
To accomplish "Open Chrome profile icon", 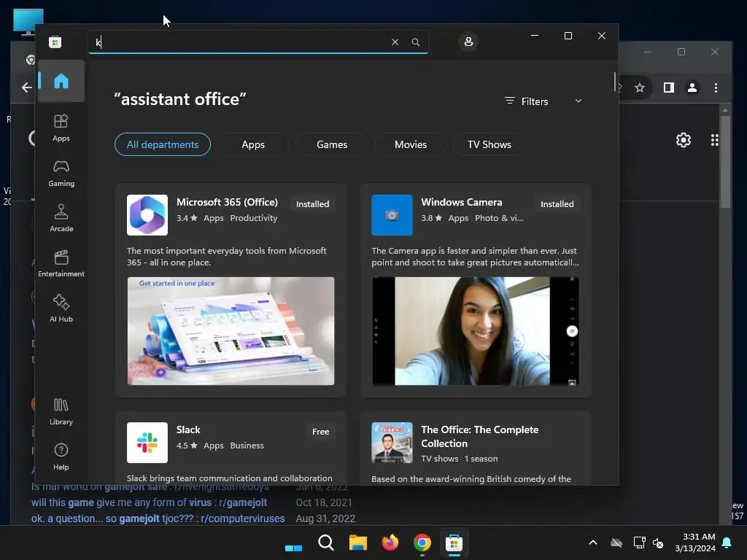I will tap(692, 87).
